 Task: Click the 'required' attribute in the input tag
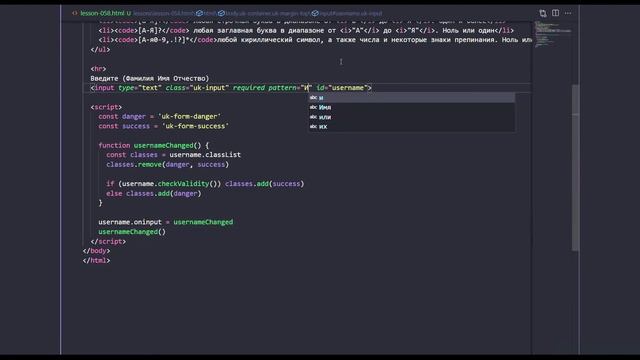249,88
